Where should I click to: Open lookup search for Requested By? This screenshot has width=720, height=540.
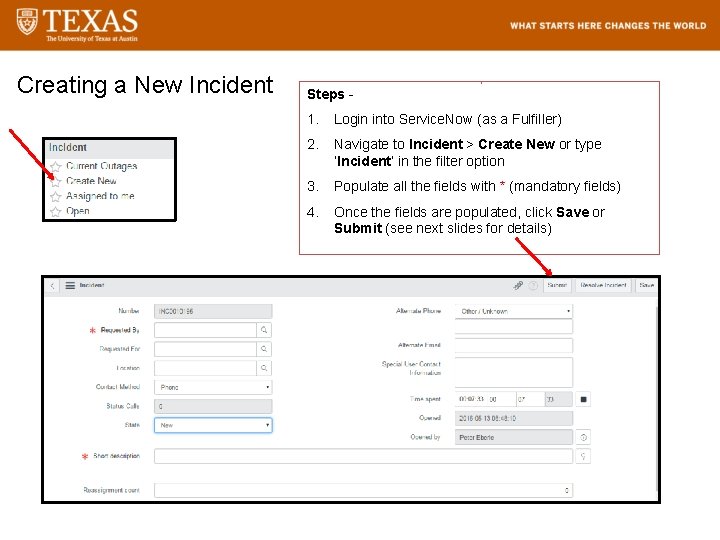[x=264, y=330]
